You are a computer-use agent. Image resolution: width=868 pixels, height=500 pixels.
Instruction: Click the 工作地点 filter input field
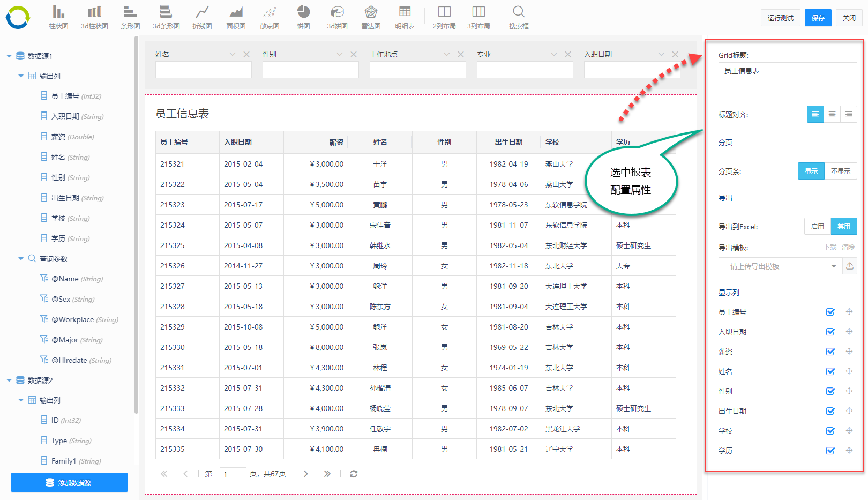point(418,70)
